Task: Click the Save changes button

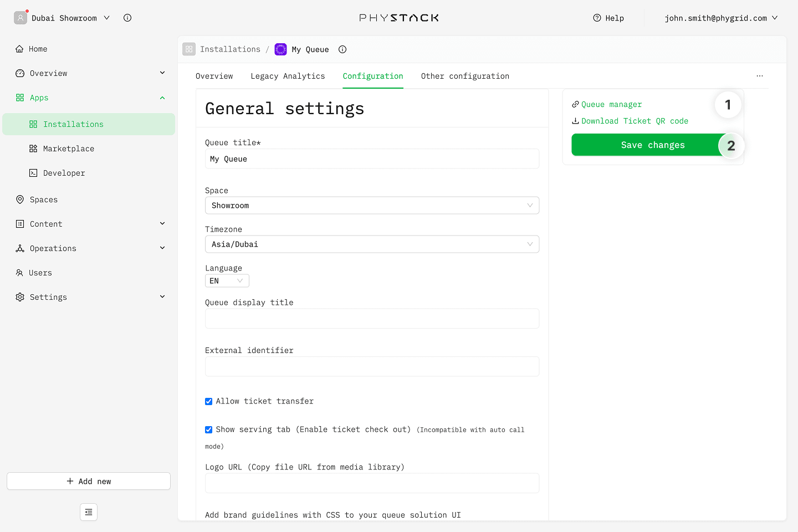Action: click(652, 145)
